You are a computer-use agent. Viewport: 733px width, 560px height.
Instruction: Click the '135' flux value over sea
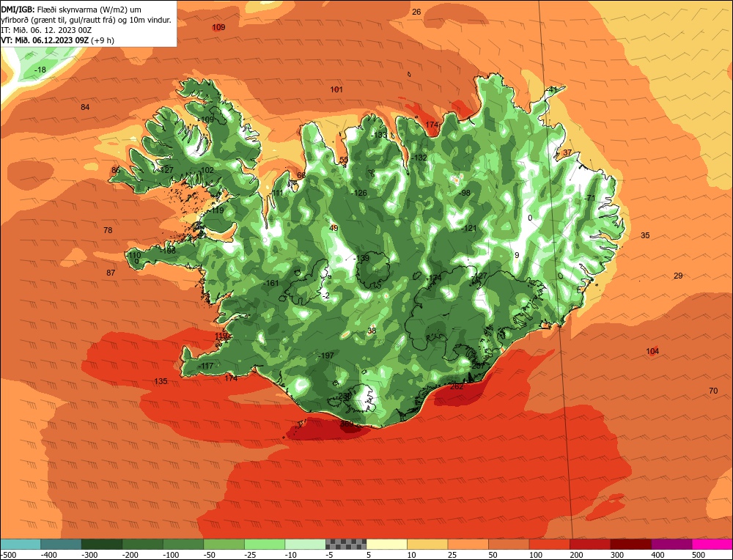click(x=161, y=381)
